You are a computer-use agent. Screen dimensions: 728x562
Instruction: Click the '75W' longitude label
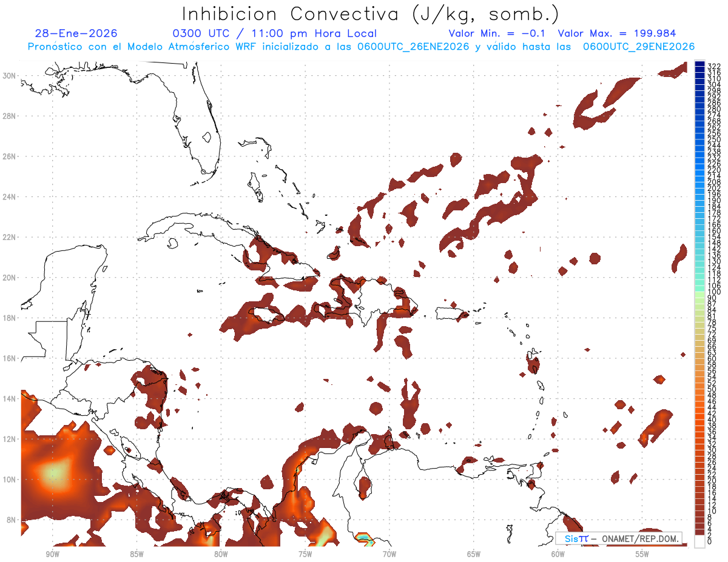tap(305, 554)
